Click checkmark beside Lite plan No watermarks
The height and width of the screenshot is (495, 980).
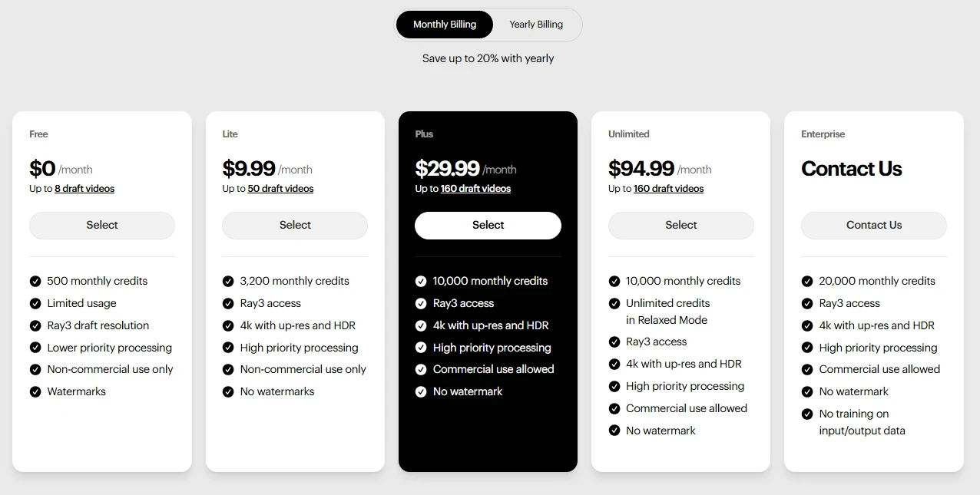click(228, 391)
